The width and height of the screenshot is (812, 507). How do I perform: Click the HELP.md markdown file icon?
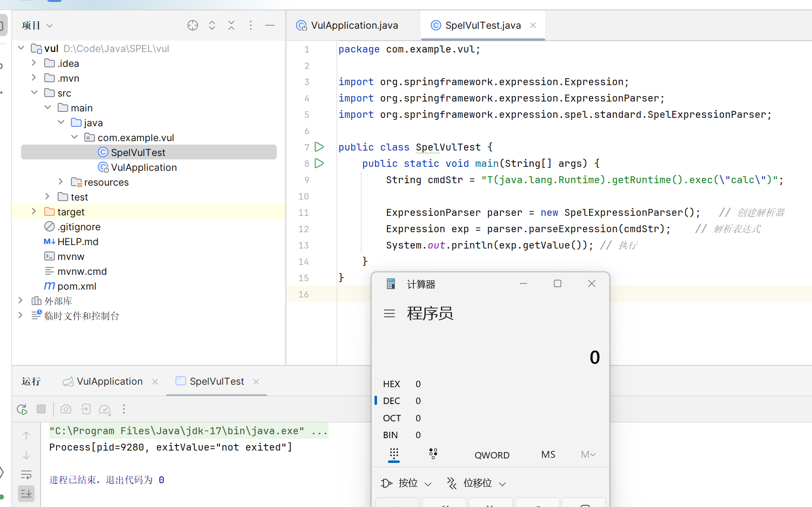(50, 242)
